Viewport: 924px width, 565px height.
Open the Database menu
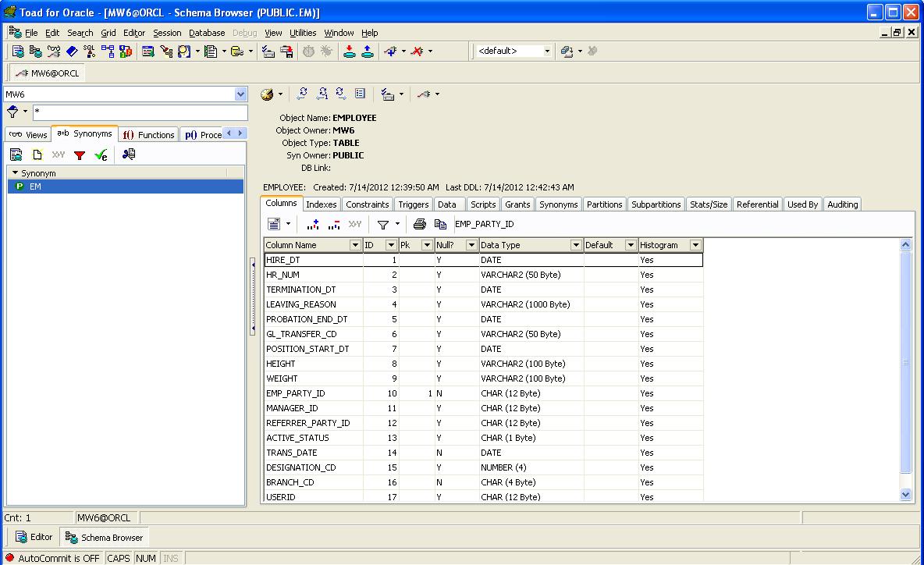207,33
